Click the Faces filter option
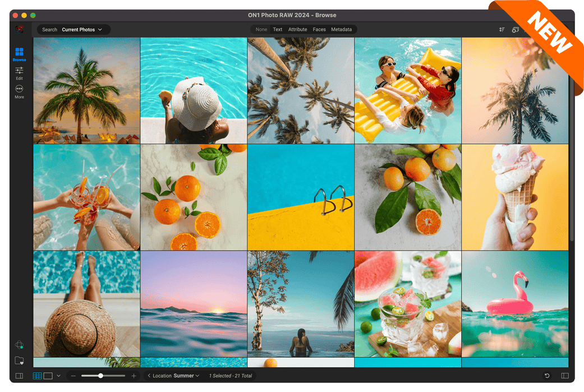Screen dimensions: 584x392 (x=319, y=29)
